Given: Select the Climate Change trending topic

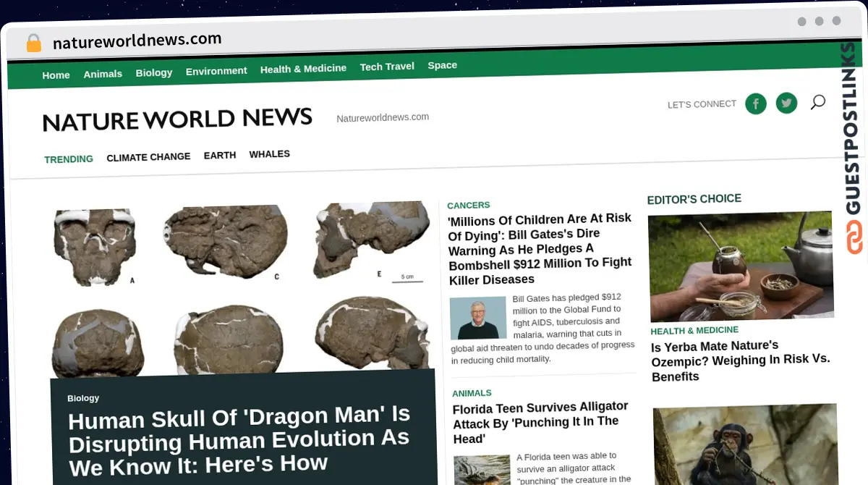Looking at the screenshot, I should [148, 157].
